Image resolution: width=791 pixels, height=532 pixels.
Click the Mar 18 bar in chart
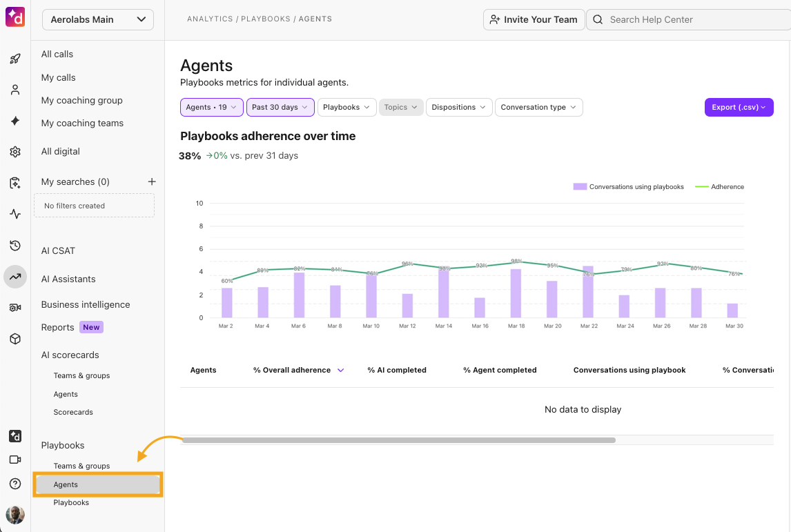516,293
